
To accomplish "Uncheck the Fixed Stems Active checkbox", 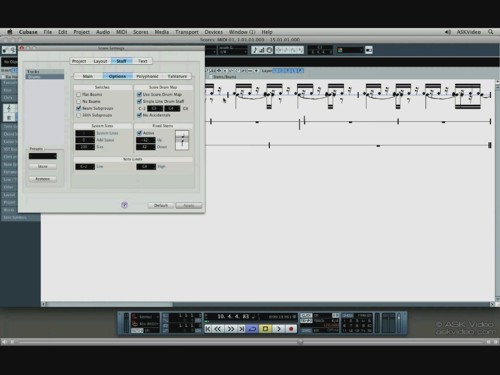I will pyautogui.click(x=139, y=133).
